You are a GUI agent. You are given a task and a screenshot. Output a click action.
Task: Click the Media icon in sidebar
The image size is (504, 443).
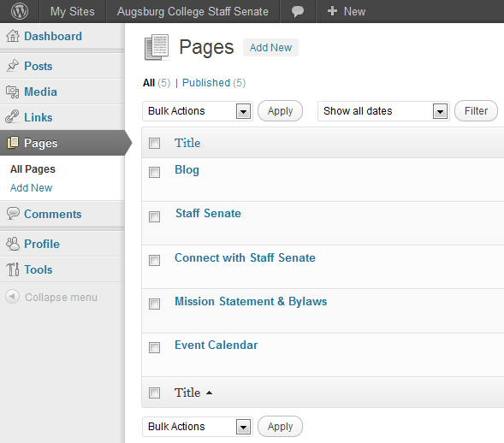coord(13,92)
